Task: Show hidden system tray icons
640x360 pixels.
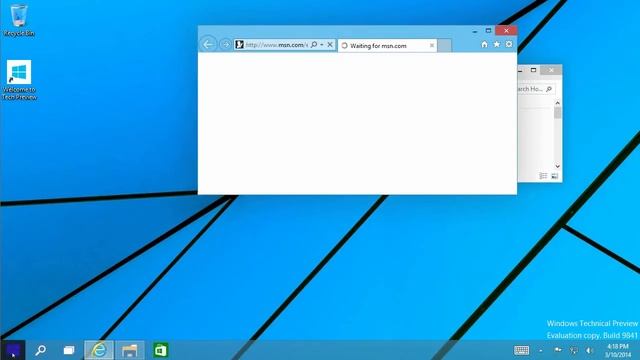Action: pos(541,351)
